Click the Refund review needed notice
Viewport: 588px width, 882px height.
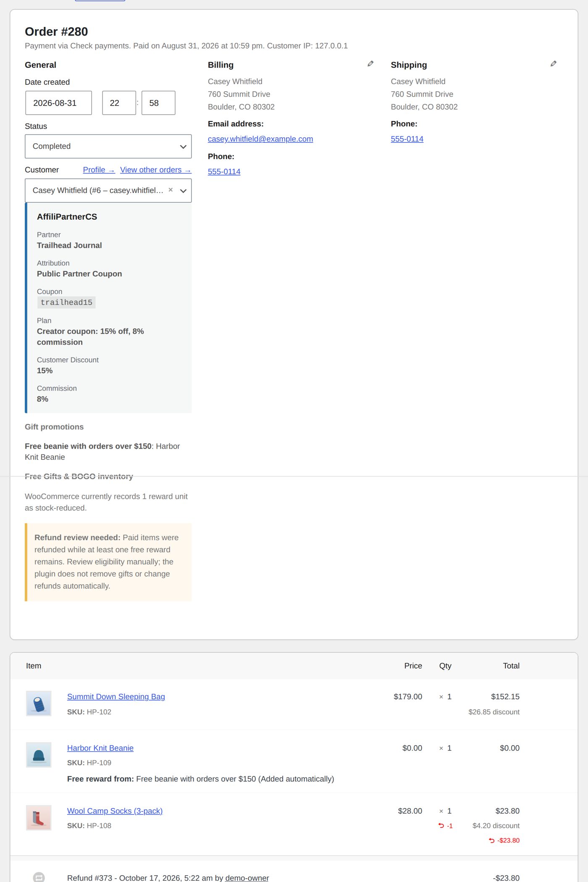click(x=108, y=562)
